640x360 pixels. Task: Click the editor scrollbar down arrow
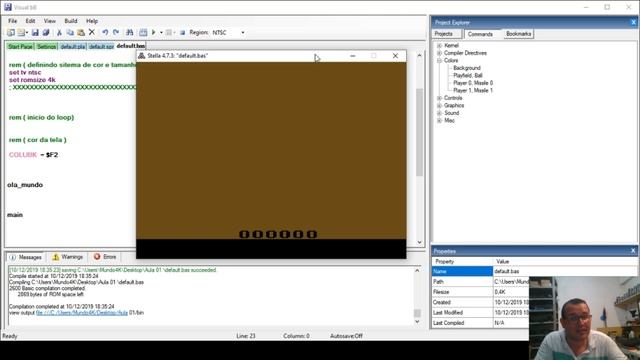[x=419, y=242]
